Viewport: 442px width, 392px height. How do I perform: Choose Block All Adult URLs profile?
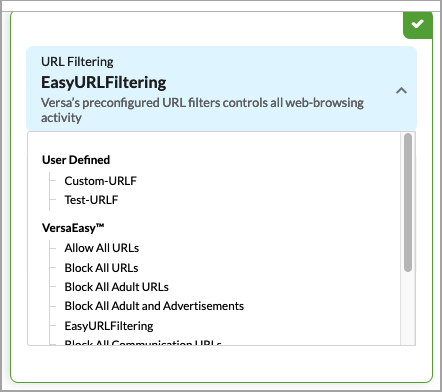(116, 287)
